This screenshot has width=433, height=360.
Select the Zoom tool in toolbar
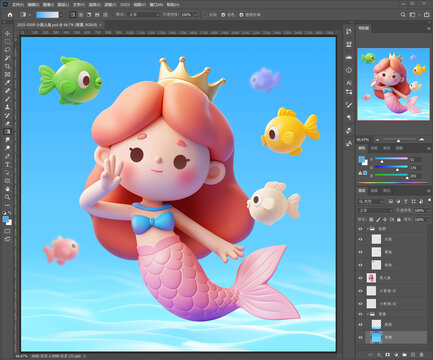click(x=7, y=197)
